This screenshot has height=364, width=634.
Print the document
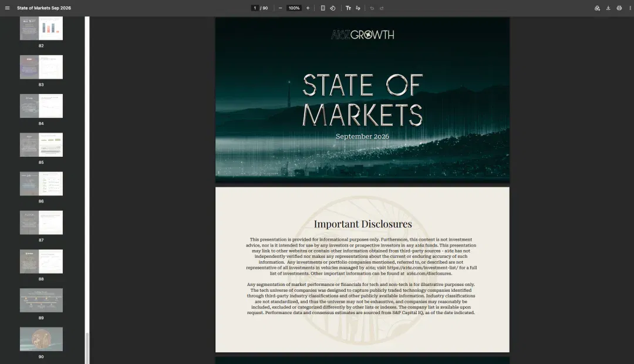tap(619, 8)
